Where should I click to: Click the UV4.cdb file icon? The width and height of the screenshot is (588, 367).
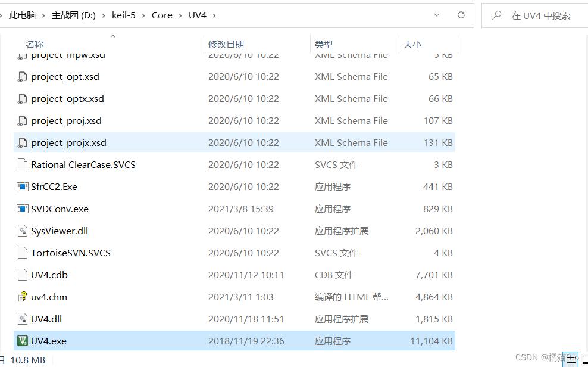click(23, 275)
